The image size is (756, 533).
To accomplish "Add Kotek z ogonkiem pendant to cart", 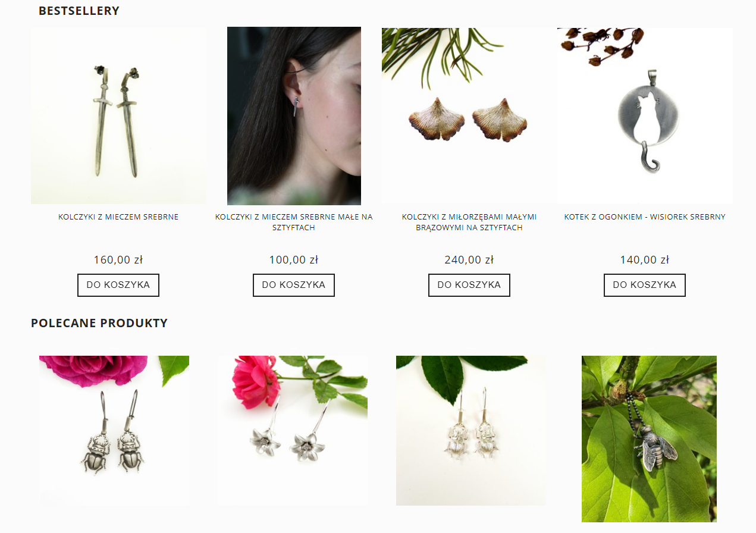I will click(x=645, y=285).
